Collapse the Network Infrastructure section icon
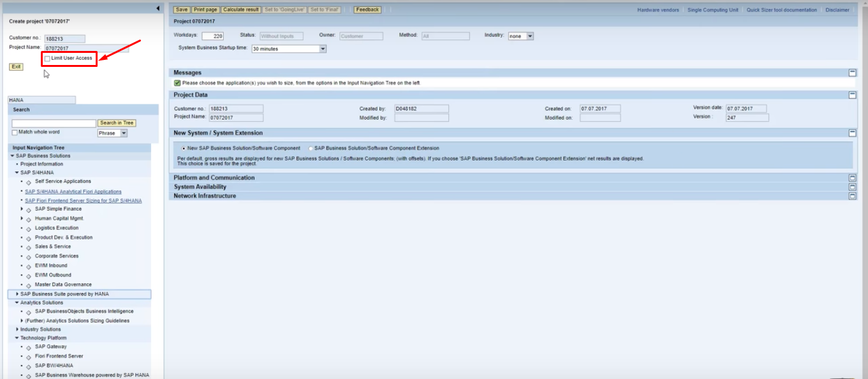Screen dimensions: 868x379 click(x=852, y=196)
